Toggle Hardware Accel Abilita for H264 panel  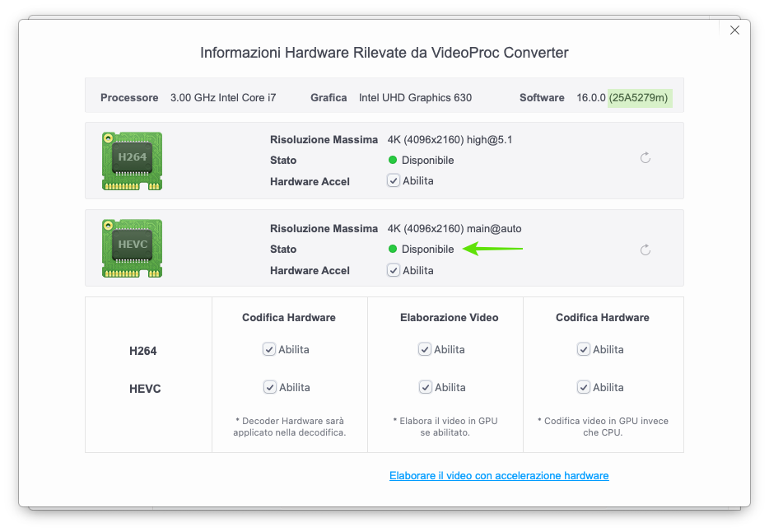coord(394,180)
